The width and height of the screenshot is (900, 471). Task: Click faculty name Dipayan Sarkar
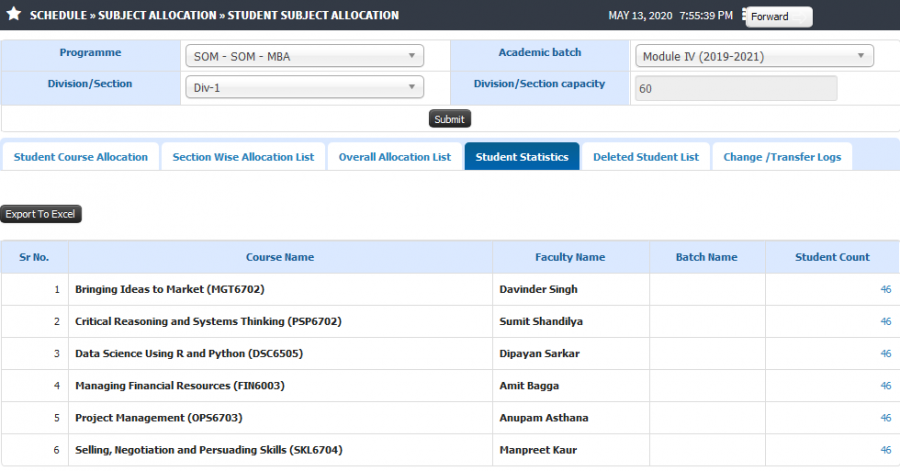click(x=539, y=353)
